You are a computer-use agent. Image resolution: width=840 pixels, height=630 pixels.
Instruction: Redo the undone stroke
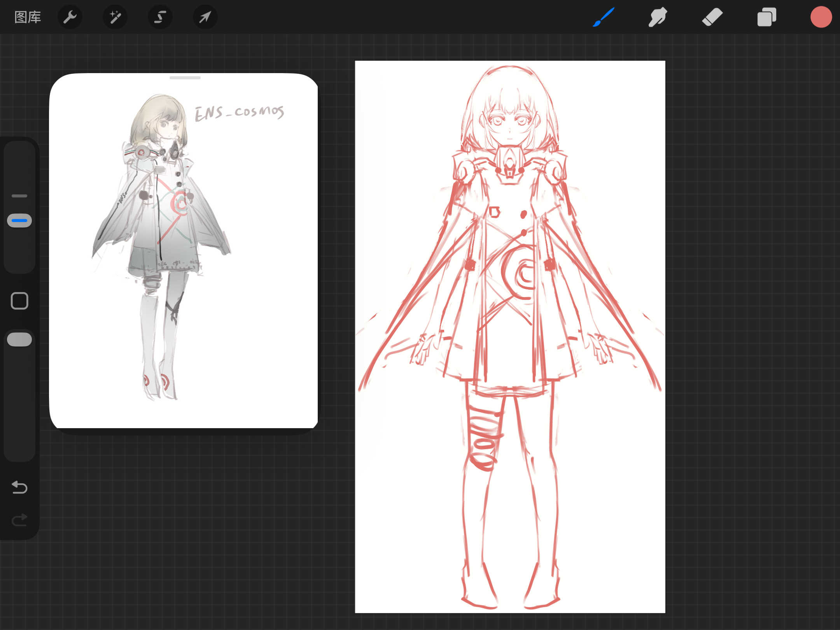pos(19,520)
